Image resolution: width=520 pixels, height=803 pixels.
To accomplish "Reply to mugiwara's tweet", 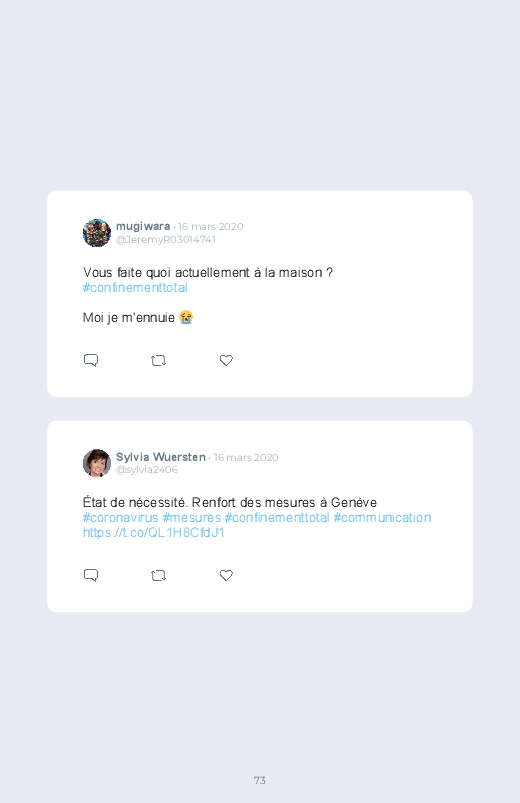I will (x=91, y=360).
